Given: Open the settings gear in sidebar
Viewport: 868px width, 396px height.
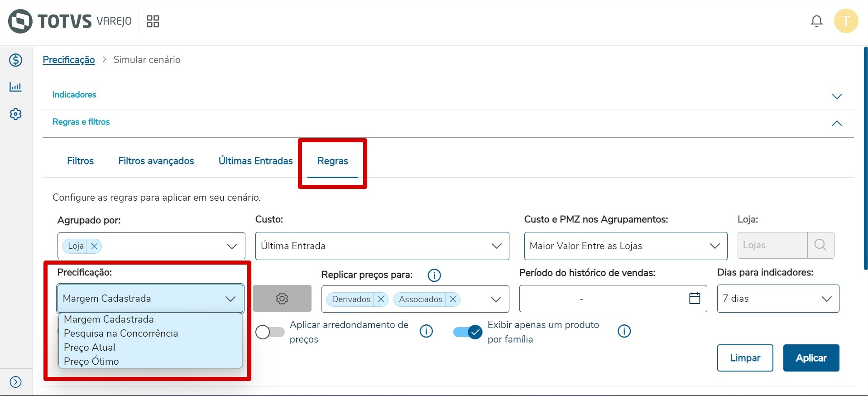Looking at the screenshot, I should tap(16, 114).
